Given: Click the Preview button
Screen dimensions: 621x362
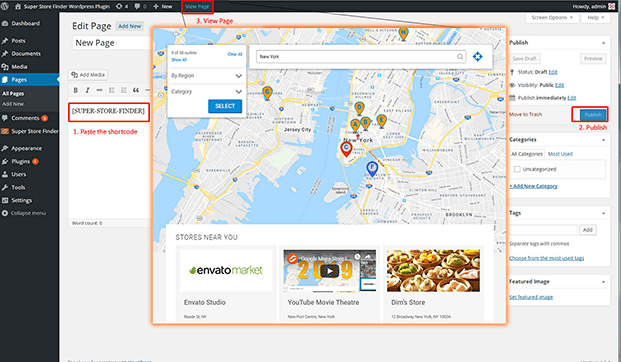Looking at the screenshot, I should click(593, 59).
